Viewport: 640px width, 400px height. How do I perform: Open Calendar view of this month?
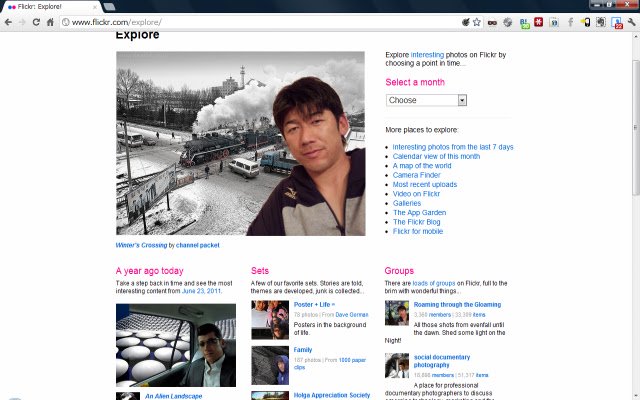tap(436, 156)
